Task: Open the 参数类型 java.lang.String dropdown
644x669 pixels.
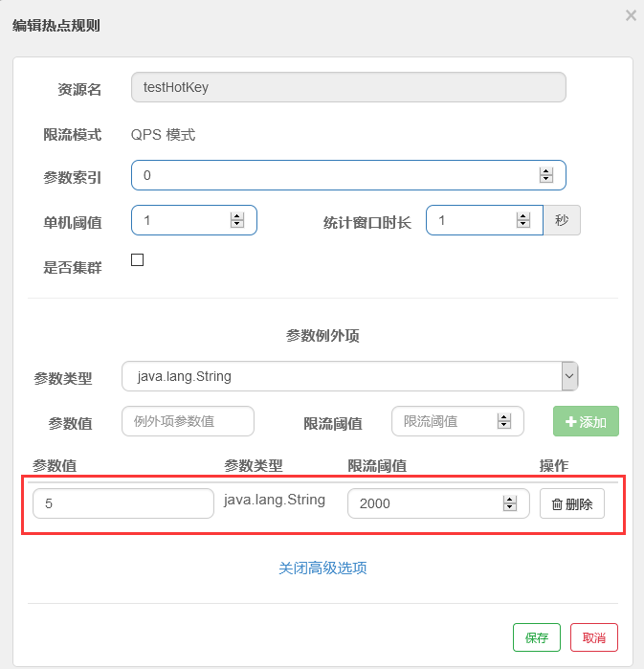Action: tap(350, 376)
